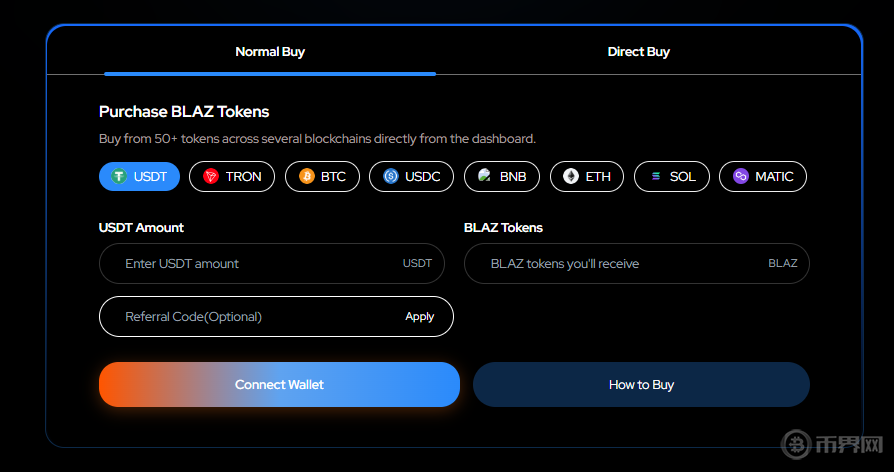This screenshot has width=894, height=472.
Task: Open the How to Buy guide
Action: point(641,385)
